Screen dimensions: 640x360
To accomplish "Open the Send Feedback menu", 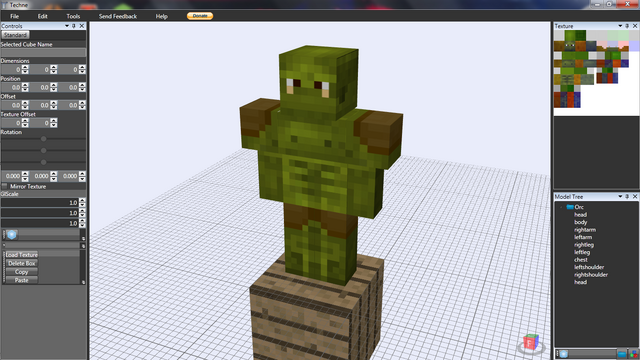I will coord(118,16).
